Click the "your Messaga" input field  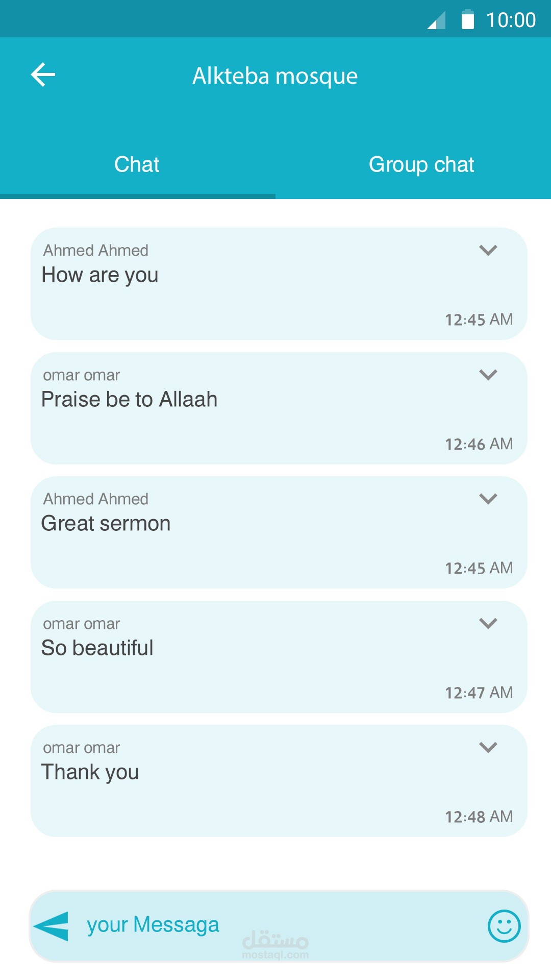coord(275,925)
